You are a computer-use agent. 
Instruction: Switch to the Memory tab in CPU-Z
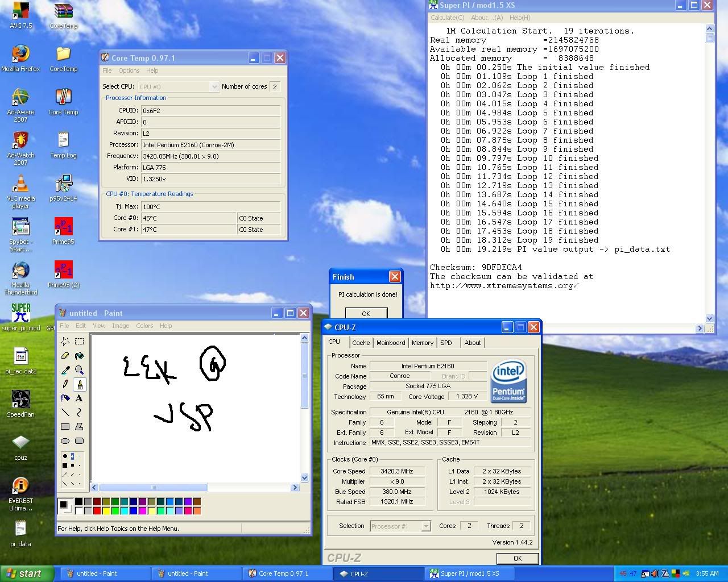click(x=423, y=343)
